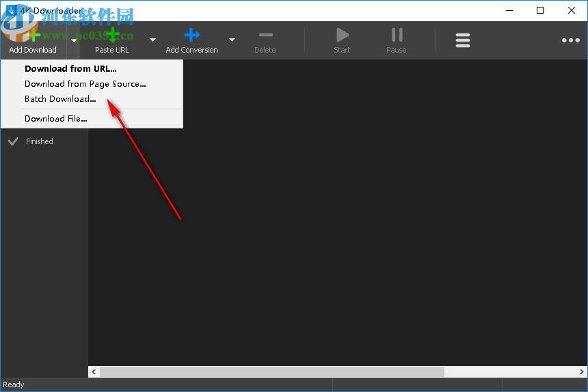Click the Finished checkmark icon
Screen dimensions: 588x392
[13, 141]
